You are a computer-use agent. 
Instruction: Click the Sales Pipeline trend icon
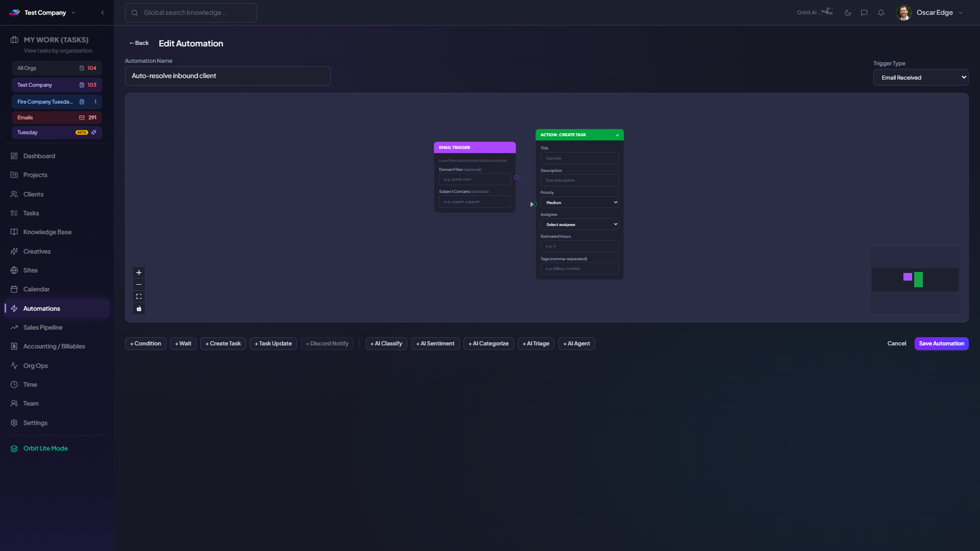tap(14, 328)
